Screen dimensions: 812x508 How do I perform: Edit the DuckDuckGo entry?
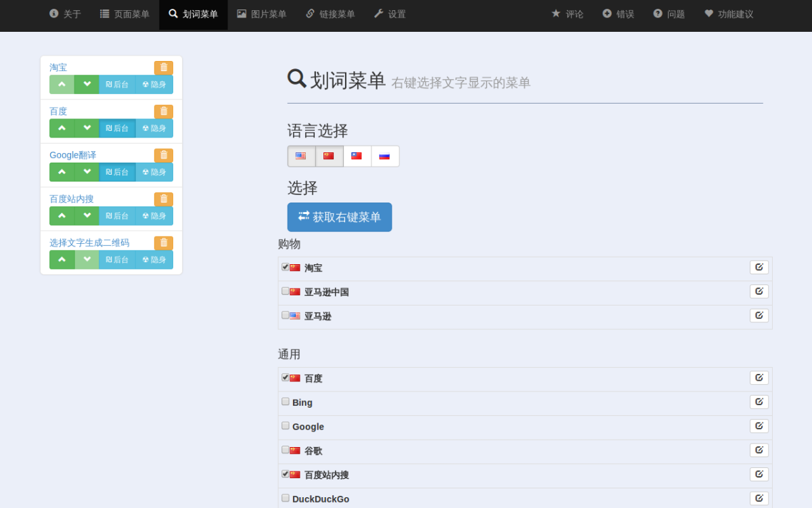(x=759, y=499)
